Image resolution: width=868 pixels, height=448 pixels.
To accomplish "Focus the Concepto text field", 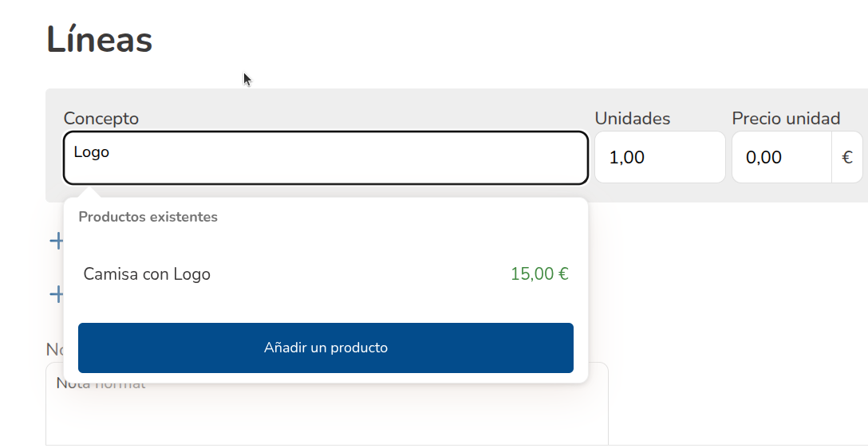I will (325, 158).
